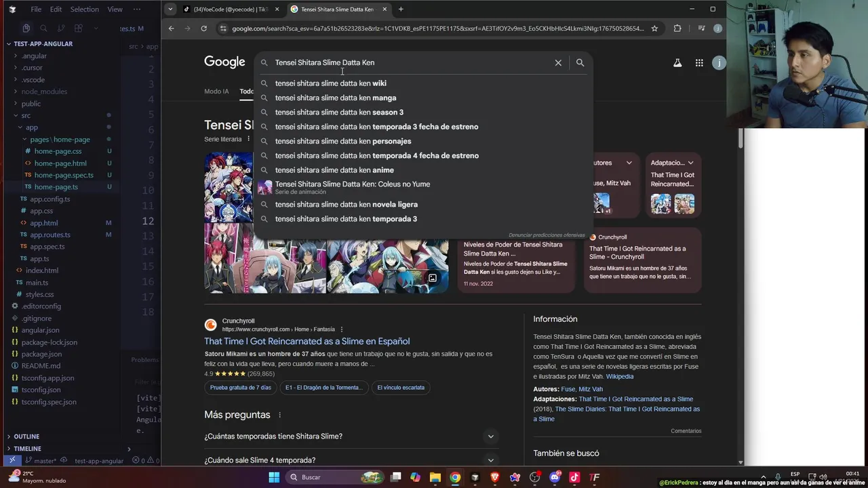The width and height of the screenshot is (868, 488).
Task: Open Discord from the taskbar
Action: 555,477
